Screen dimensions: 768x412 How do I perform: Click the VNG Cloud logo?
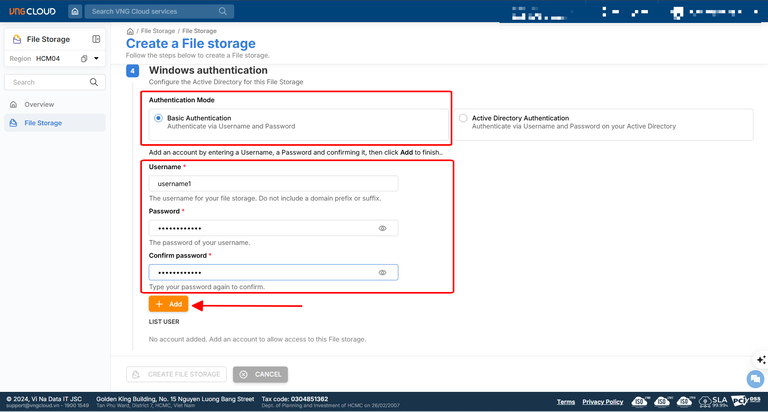coord(31,11)
